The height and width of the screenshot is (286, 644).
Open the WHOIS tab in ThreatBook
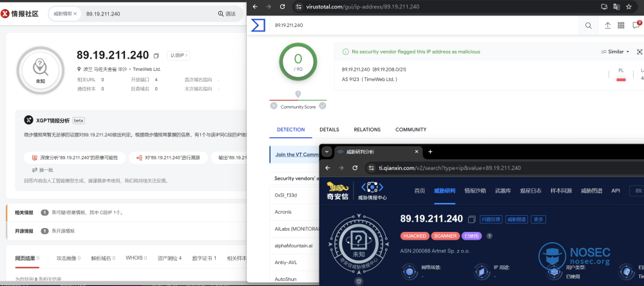[137, 258]
